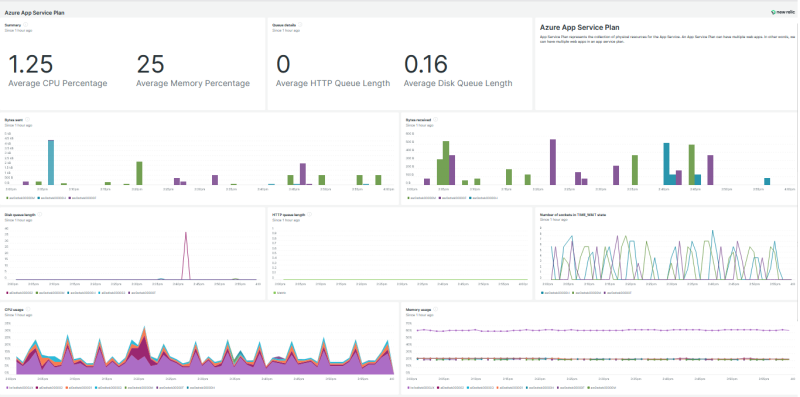Click the Number of sockets in TIME_WAIT title

click(573, 215)
